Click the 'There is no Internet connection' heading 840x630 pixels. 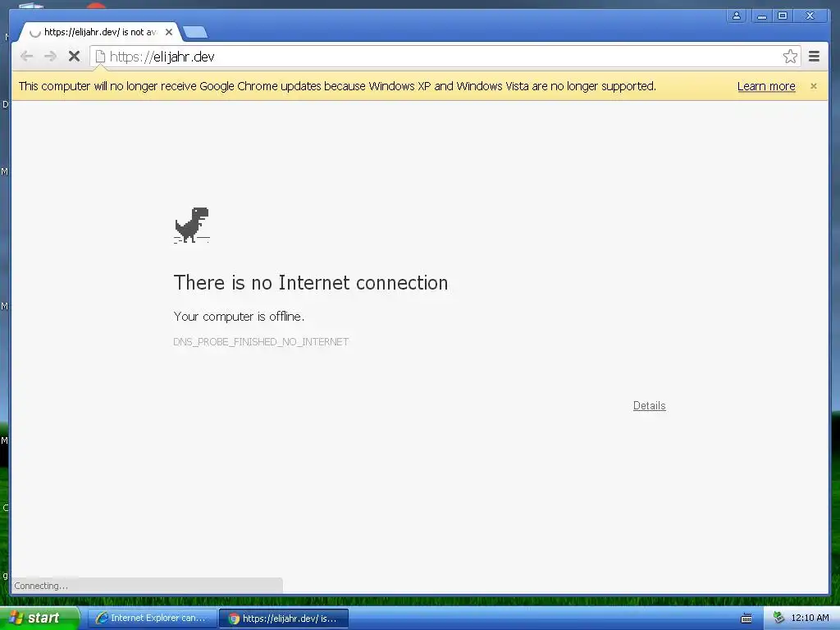pyautogui.click(x=311, y=283)
